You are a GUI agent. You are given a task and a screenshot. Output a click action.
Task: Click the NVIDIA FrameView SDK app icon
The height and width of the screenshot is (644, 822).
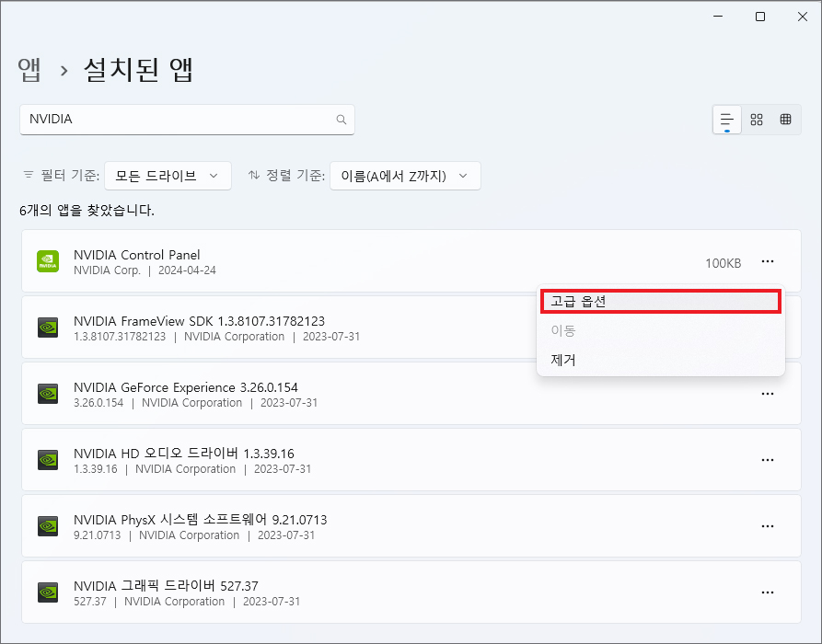click(x=48, y=328)
